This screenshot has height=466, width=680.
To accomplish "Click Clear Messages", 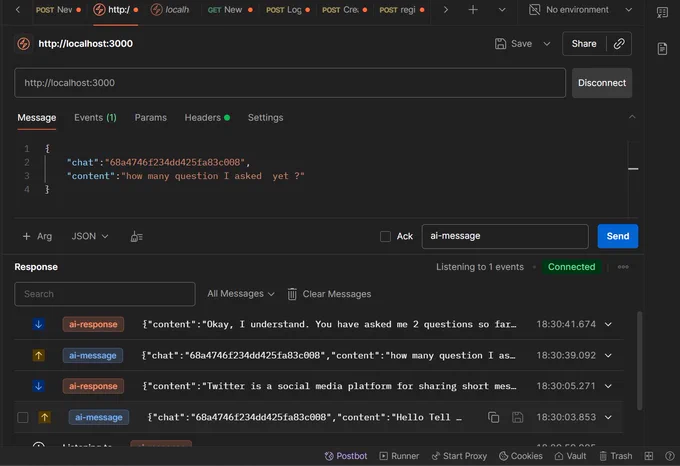I will (x=329, y=294).
